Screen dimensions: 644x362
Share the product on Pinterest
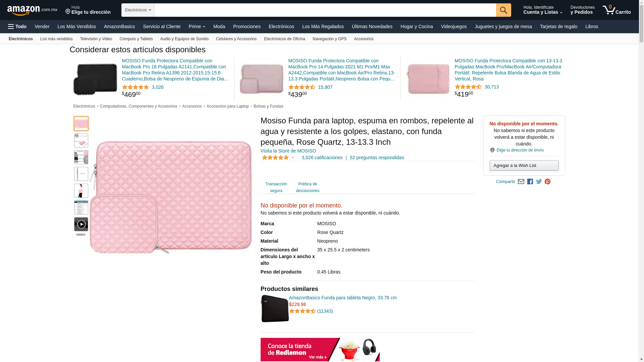point(548,182)
